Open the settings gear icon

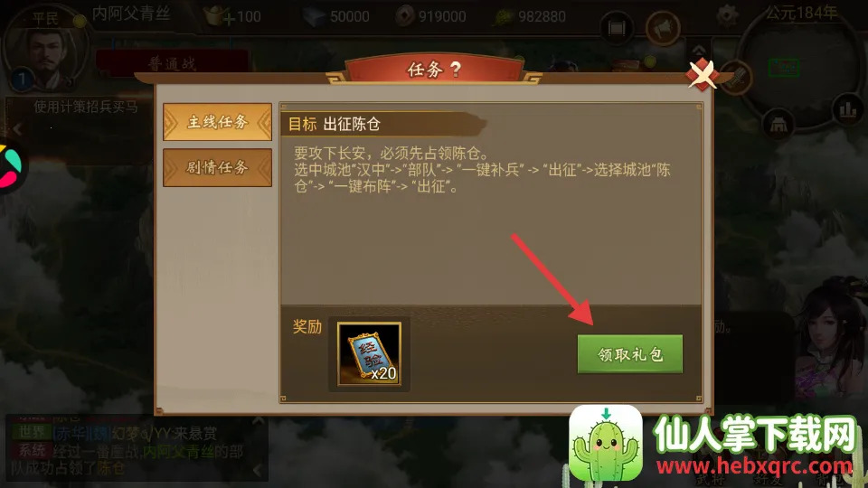pos(727,15)
